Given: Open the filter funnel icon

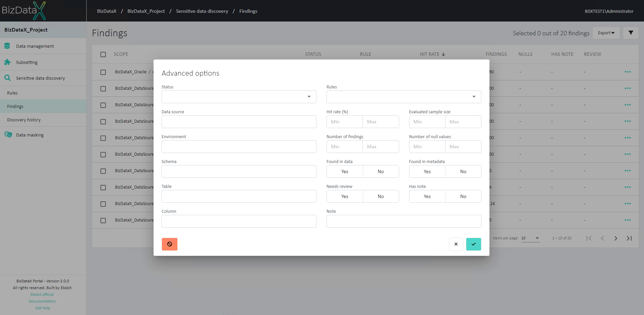Looking at the screenshot, I should (x=631, y=33).
